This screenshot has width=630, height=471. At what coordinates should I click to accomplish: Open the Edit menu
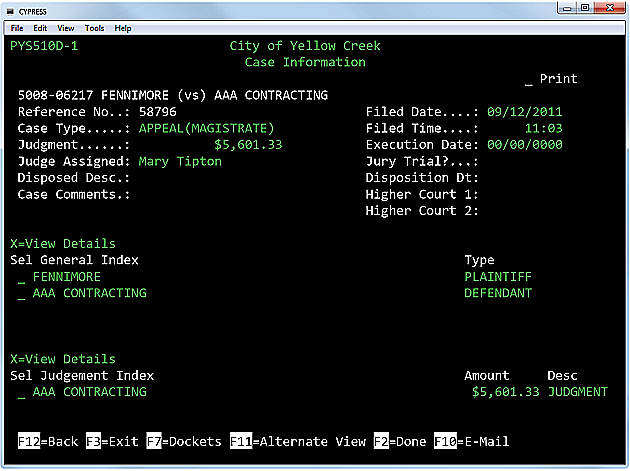[x=40, y=28]
